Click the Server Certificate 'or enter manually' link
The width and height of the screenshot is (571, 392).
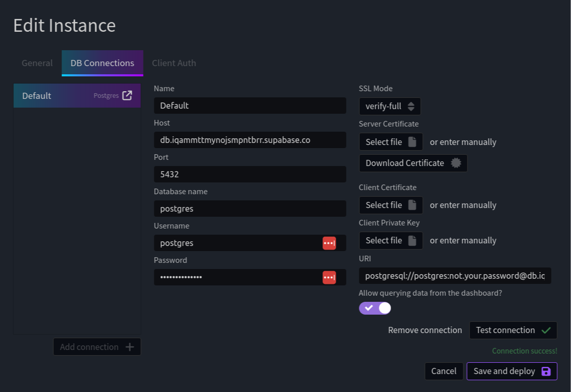tap(463, 142)
